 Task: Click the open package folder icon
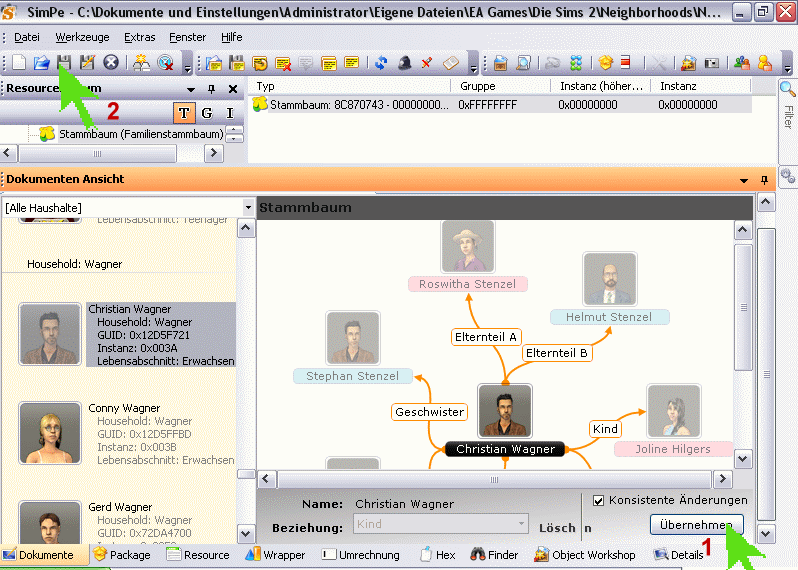click(42, 63)
